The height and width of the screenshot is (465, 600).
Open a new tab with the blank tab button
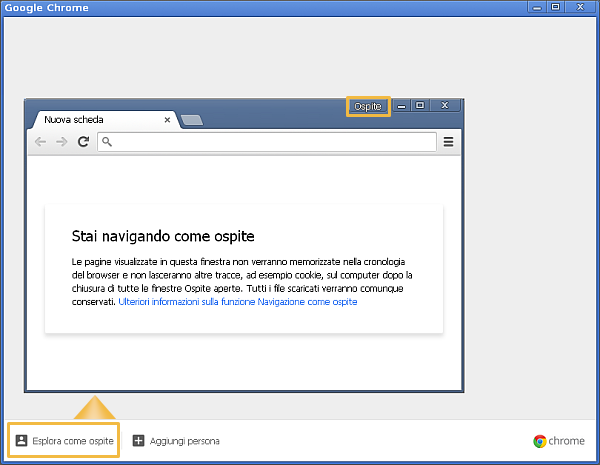192,120
